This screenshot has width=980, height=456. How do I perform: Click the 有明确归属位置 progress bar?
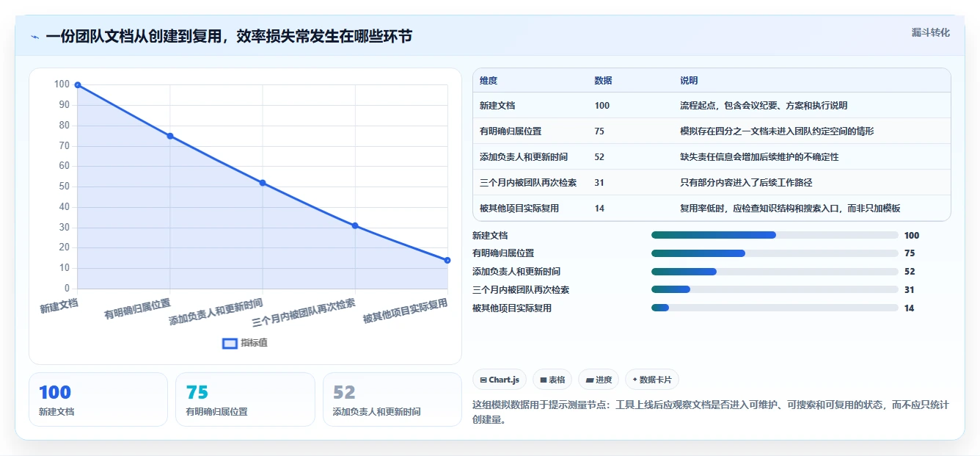pyautogui.click(x=775, y=253)
